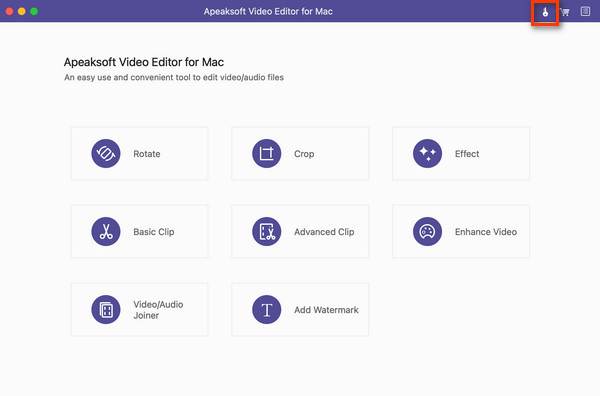Click the Advanced Clip film-scissors icon

tap(267, 231)
